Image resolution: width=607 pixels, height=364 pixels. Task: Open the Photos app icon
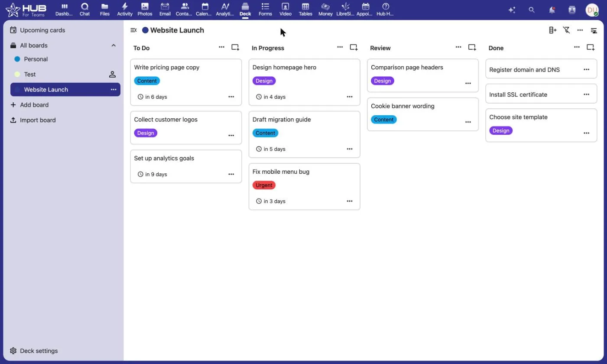coord(145,9)
